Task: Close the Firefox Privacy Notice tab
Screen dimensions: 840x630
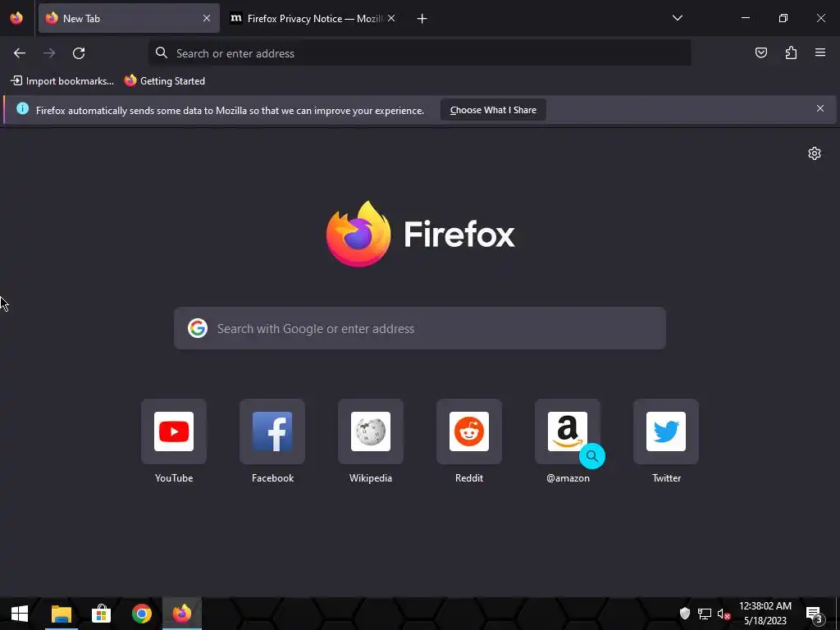Action: pos(391,18)
